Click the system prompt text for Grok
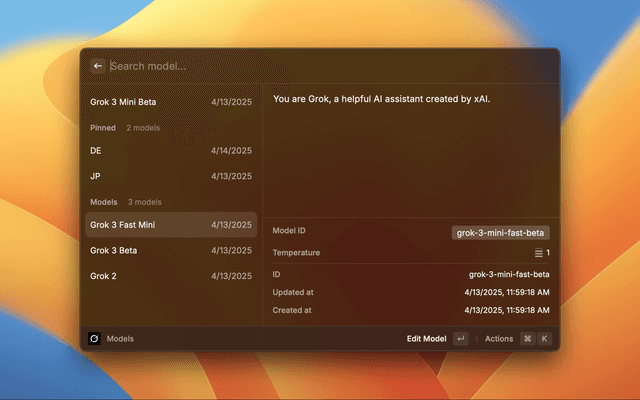 pos(381,99)
